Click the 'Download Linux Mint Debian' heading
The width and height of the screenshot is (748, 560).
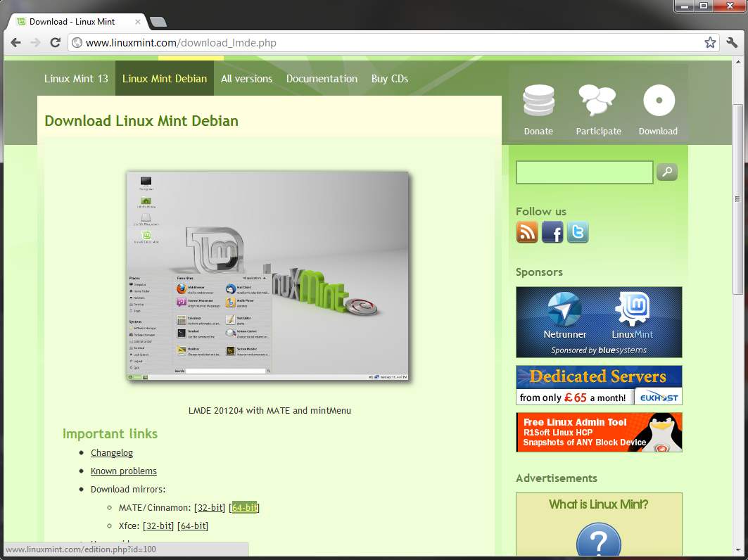(x=141, y=121)
